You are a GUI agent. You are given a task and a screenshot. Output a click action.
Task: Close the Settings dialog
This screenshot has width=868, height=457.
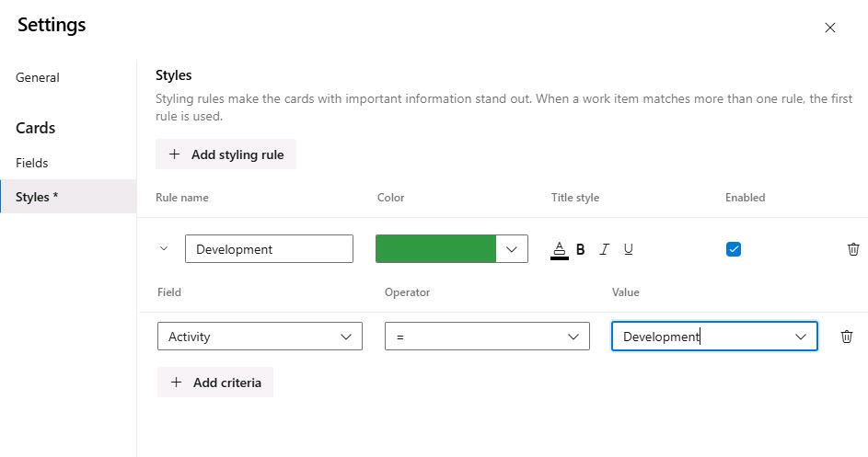tap(830, 28)
